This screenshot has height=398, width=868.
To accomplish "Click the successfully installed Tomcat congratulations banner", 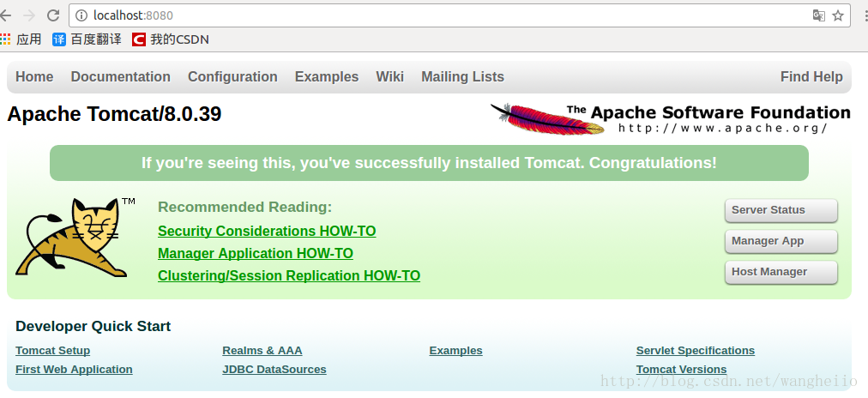I will [x=429, y=163].
